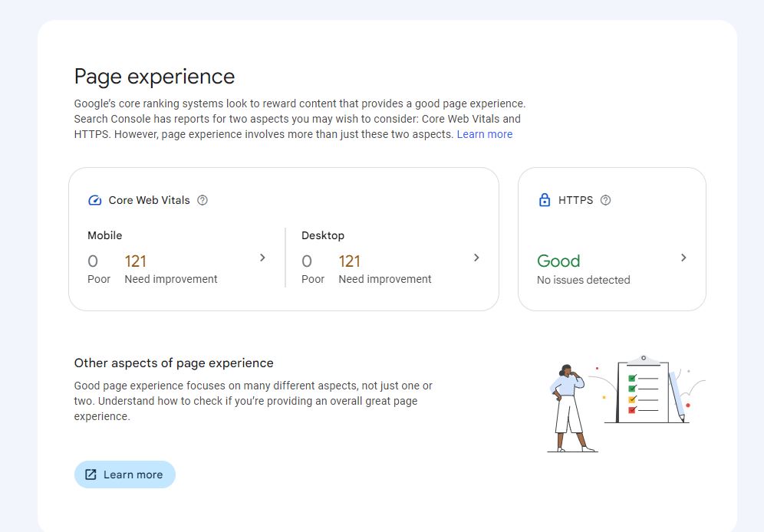Expand the Desktop Core Web Vitals chevron

tap(476, 258)
